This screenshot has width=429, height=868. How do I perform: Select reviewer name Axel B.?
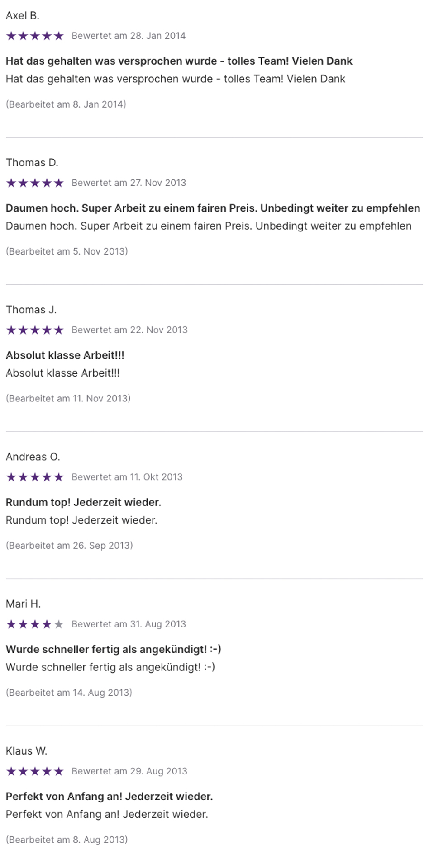[23, 16]
